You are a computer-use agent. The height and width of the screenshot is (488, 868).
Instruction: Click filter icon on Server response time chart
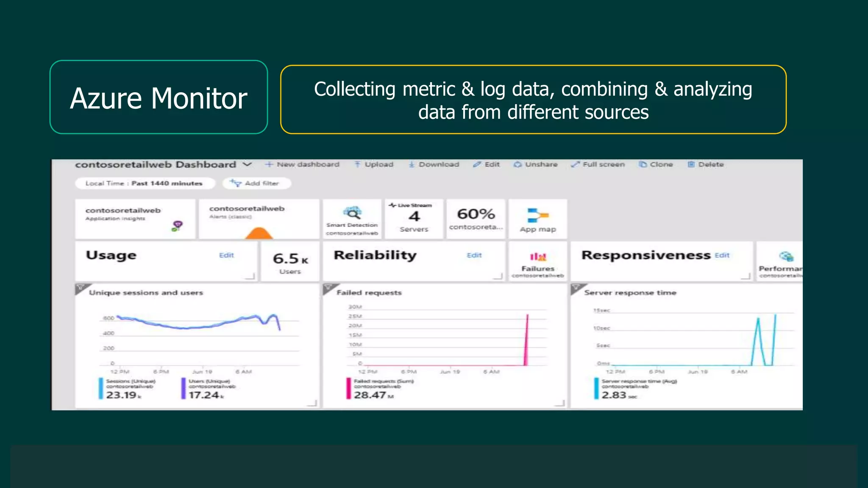tap(576, 288)
